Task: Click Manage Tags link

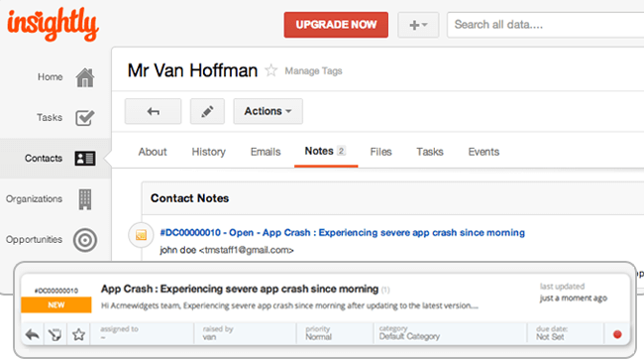Action: click(x=313, y=71)
